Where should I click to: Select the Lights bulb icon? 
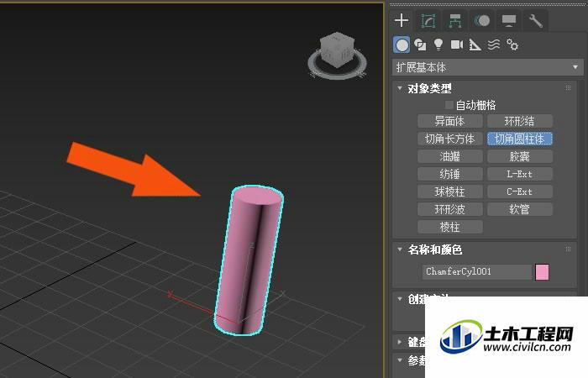pyautogui.click(x=438, y=45)
